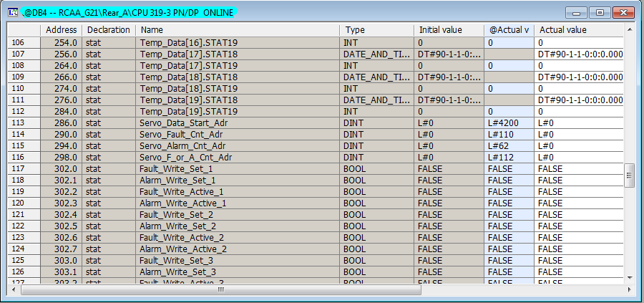Screen dimensions: 644x303
Task: Click Temp_Data[18].STAT19 name cell
Action: tap(238, 88)
